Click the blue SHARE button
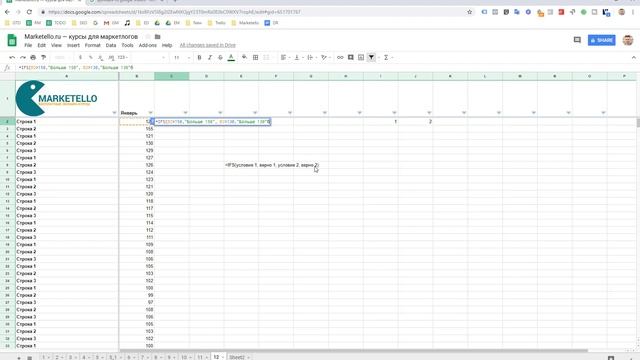Screen dimensions: 640x360 point(602,40)
